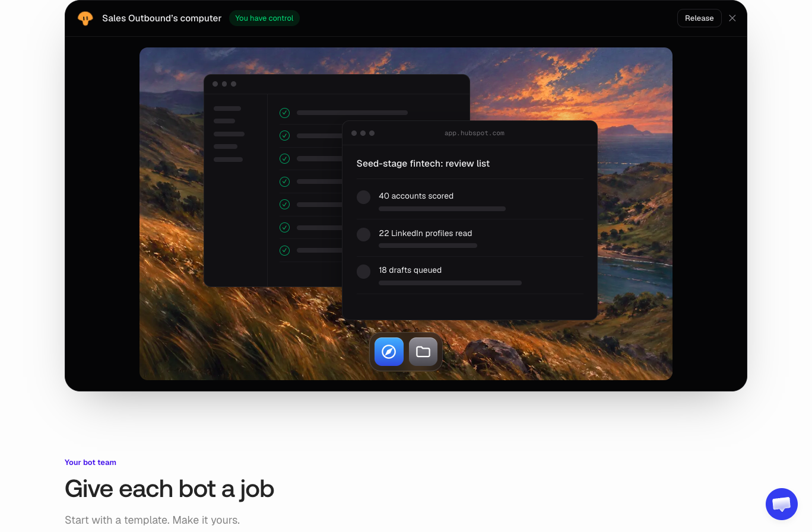The height and width of the screenshot is (532, 812).
Task: Select the 'Sales Outbound's computer' title
Action: (x=161, y=18)
